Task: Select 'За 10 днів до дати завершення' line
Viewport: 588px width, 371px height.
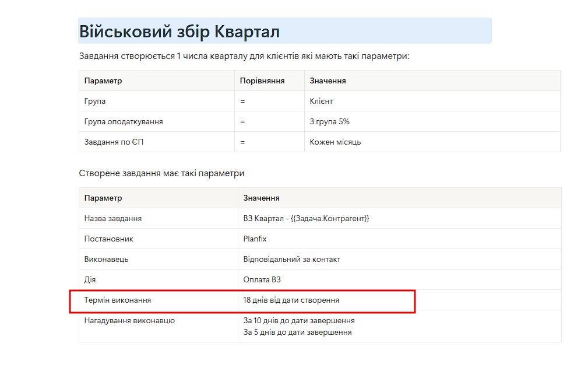Action: point(299,321)
